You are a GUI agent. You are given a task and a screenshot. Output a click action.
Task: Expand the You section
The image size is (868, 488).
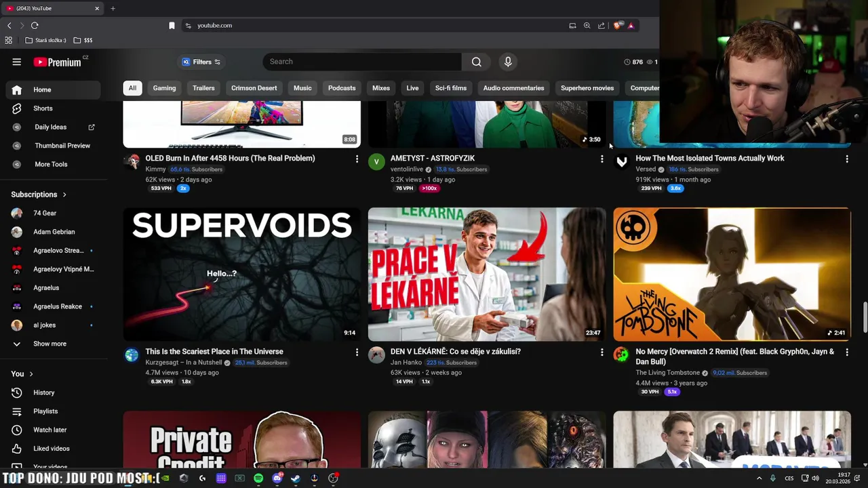tap(22, 373)
